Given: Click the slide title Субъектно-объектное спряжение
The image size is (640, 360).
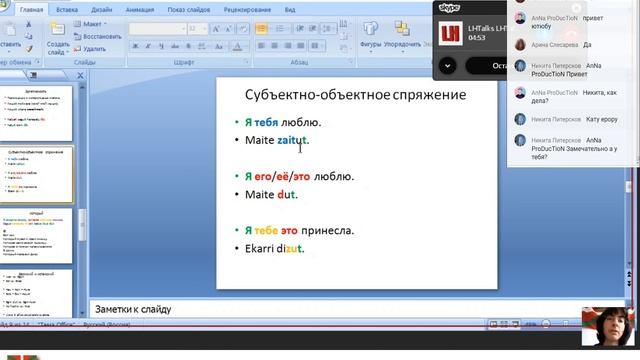Looking at the screenshot, I should click(x=356, y=95).
